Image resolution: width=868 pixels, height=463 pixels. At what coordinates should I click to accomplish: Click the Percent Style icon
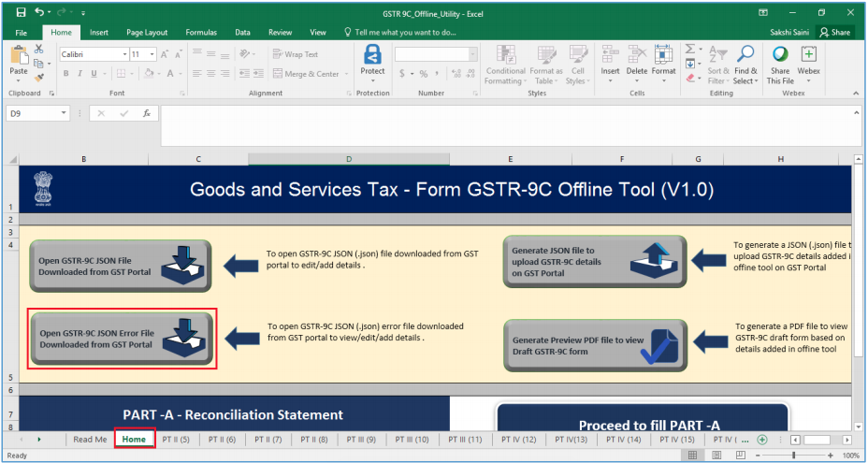coord(424,74)
